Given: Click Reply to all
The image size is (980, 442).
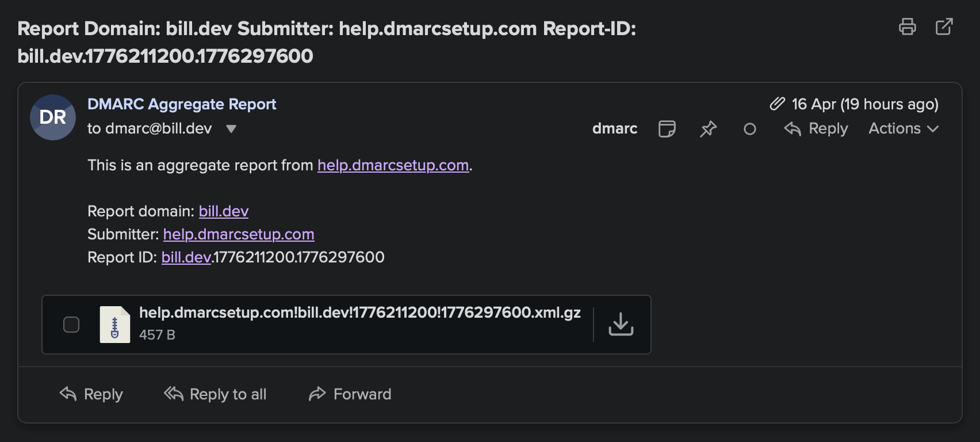Looking at the screenshot, I should point(215,394).
